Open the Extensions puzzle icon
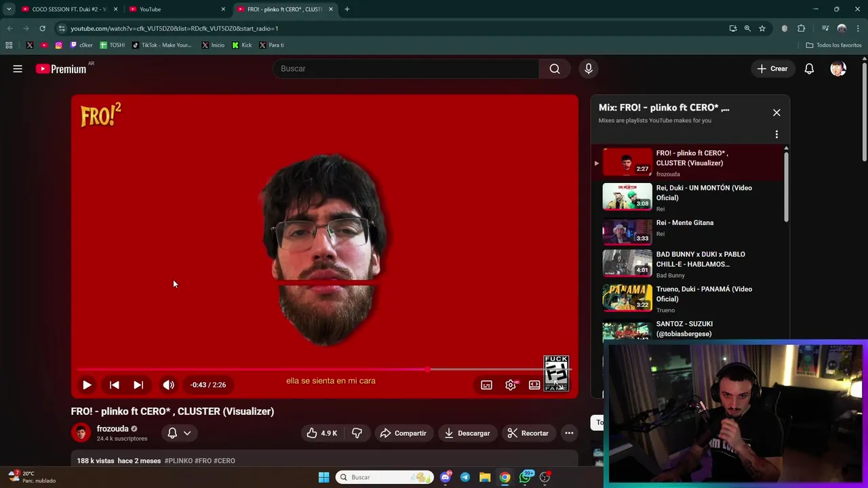Screen dimensions: 868x488 click(x=802, y=28)
